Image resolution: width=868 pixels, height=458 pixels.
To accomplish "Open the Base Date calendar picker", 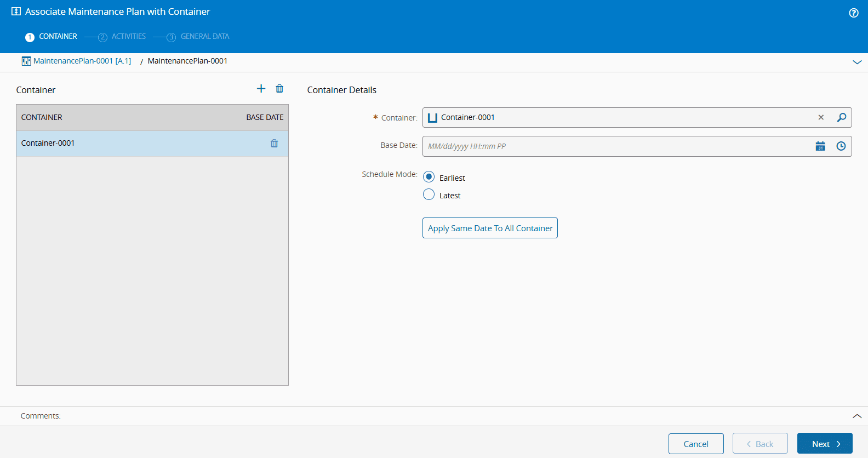I will pos(820,146).
